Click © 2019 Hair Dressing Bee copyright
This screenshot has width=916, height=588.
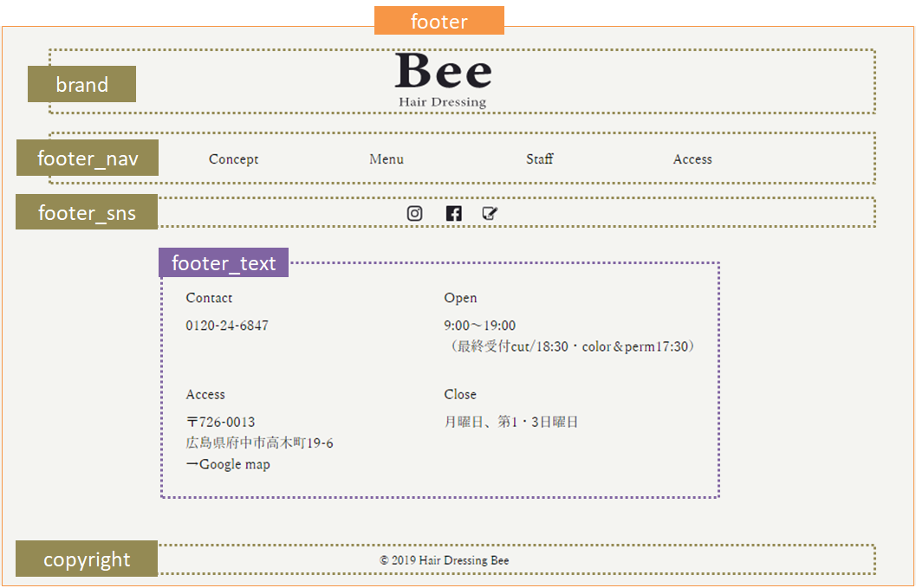pyautogui.click(x=444, y=560)
